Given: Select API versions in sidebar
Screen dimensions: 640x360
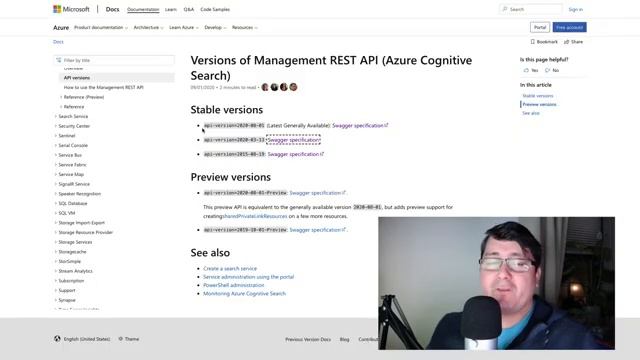Looking at the screenshot, I should (117, 78).
